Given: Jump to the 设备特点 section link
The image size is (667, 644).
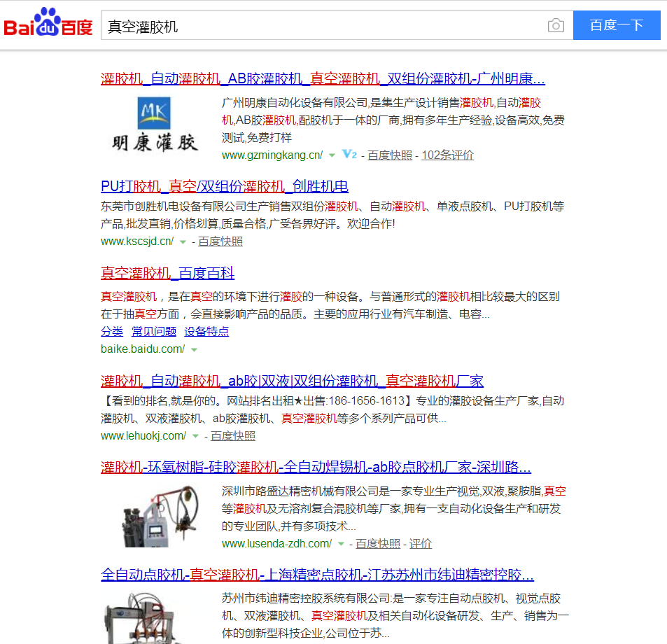Looking at the screenshot, I should tap(206, 332).
